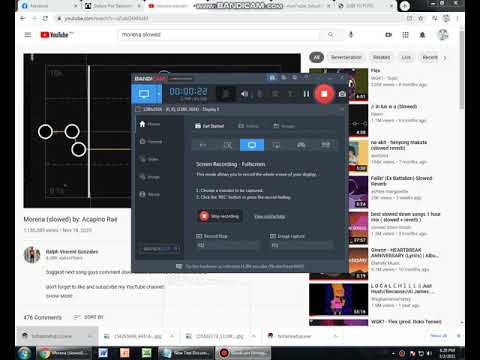Collapse the Bandicam display info bar
480x360 pixels.
point(341,109)
